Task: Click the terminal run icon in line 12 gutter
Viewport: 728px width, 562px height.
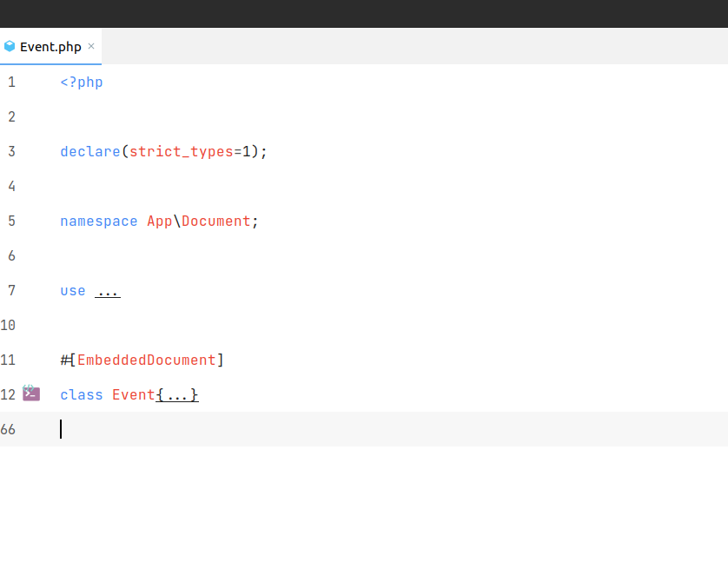Action: point(32,393)
